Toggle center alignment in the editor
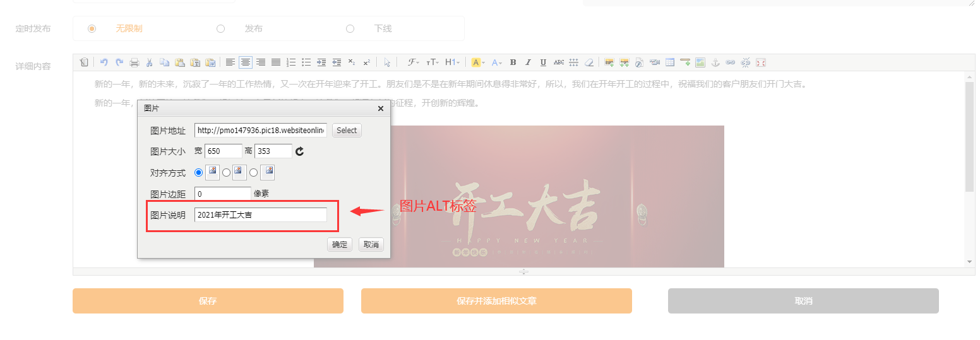This screenshot has width=980, height=340. 246,62
